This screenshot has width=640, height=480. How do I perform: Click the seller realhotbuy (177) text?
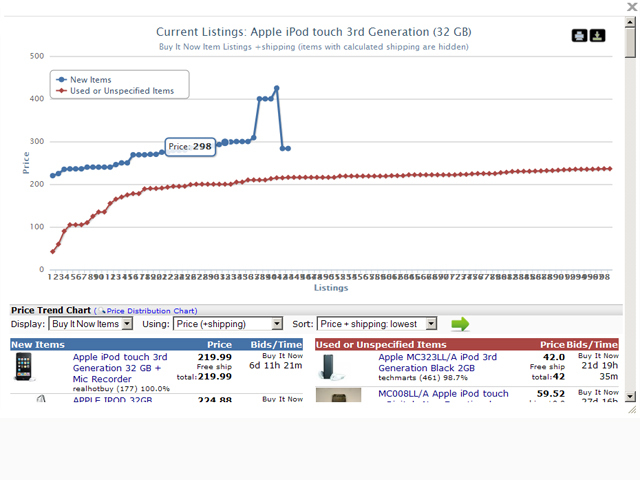tap(121, 389)
